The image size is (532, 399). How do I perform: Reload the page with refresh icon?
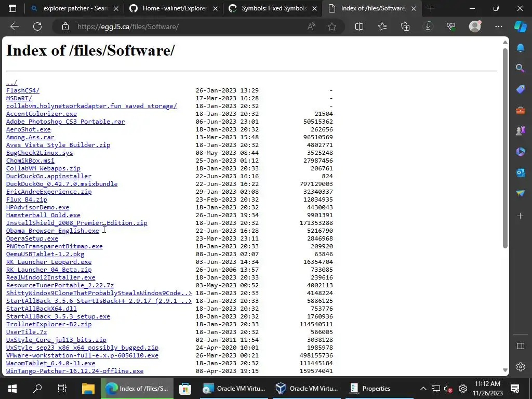(37, 26)
